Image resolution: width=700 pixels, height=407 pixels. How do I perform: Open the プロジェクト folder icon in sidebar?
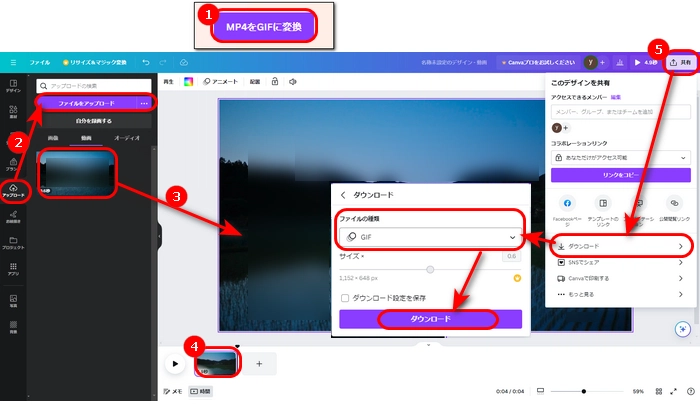pos(14,242)
